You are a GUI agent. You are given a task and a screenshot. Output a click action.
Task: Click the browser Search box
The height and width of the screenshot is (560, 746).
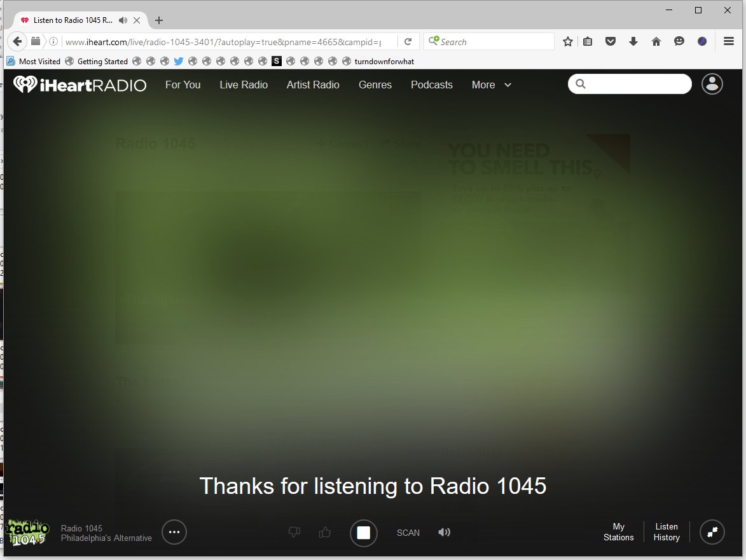point(489,41)
